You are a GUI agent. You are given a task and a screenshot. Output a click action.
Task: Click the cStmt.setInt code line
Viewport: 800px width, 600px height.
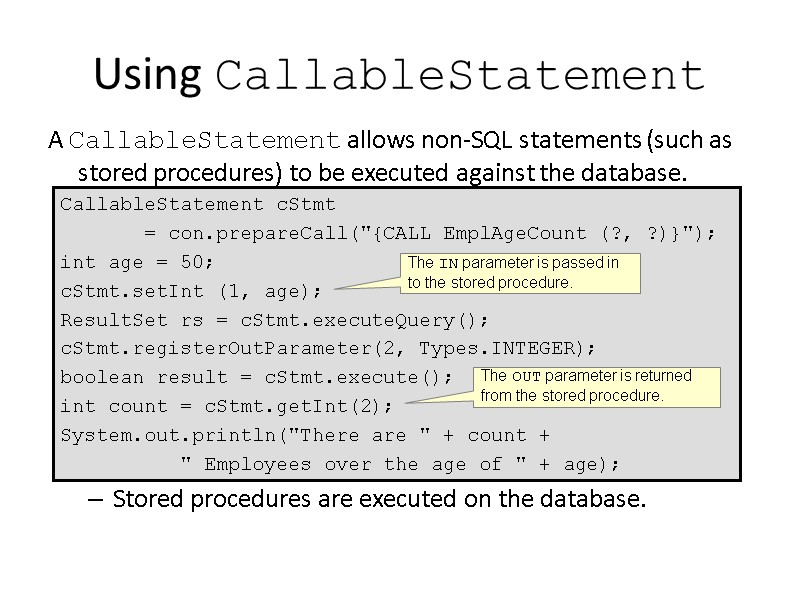coord(191,292)
